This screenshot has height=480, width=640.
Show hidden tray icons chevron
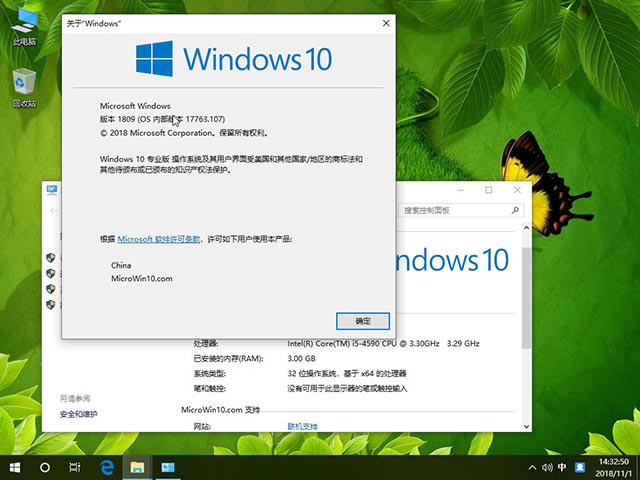pyautogui.click(x=532, y=468)
